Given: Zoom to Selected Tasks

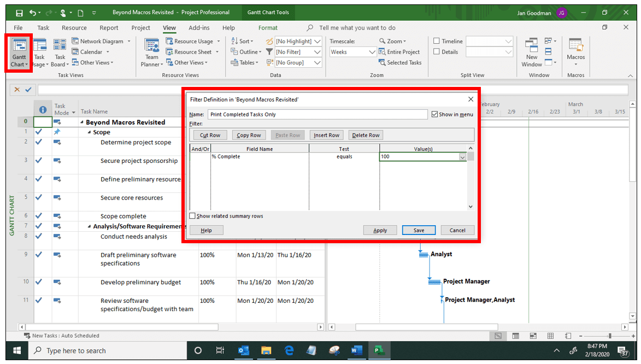Looking at the screenshot, I should coord(400,62).
